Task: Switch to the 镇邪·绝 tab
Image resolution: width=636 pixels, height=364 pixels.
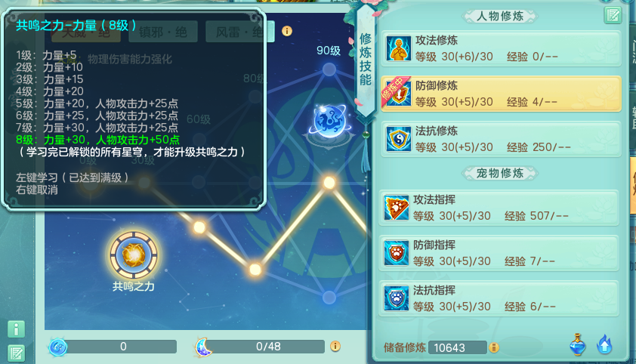Action: click(163, 32)
